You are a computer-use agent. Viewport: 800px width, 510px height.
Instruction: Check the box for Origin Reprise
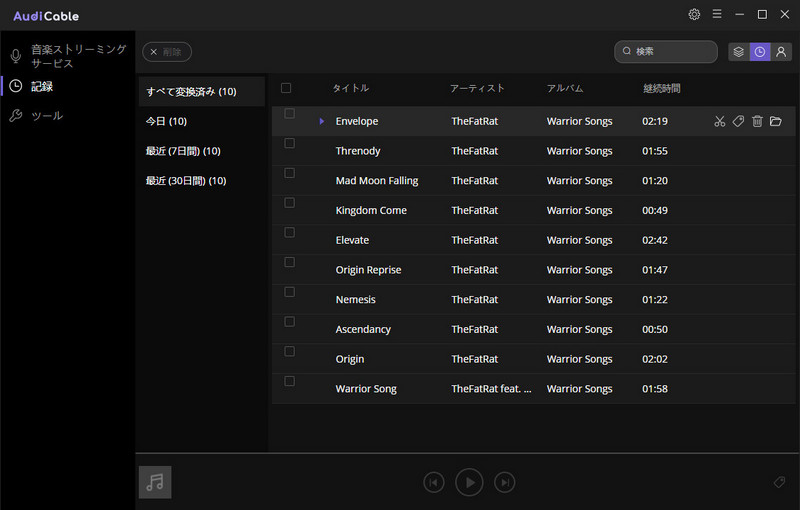(289, 262)
